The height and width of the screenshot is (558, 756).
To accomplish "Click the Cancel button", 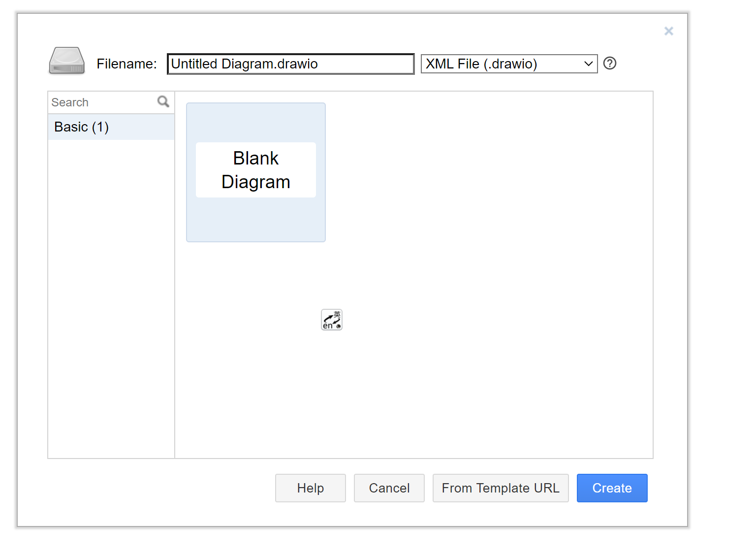I will 389,488.
